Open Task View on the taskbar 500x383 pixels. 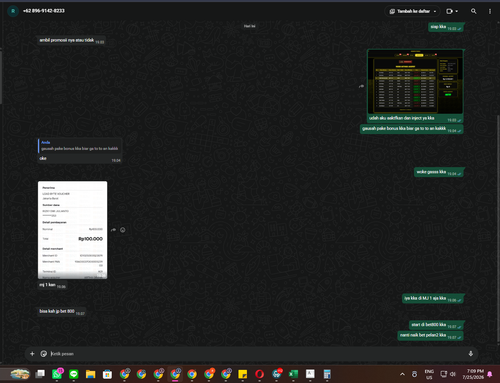[x=40, y=374]
